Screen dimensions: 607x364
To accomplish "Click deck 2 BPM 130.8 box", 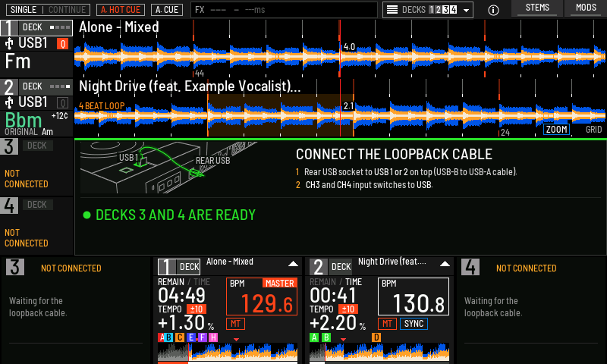I will [414, 297].
